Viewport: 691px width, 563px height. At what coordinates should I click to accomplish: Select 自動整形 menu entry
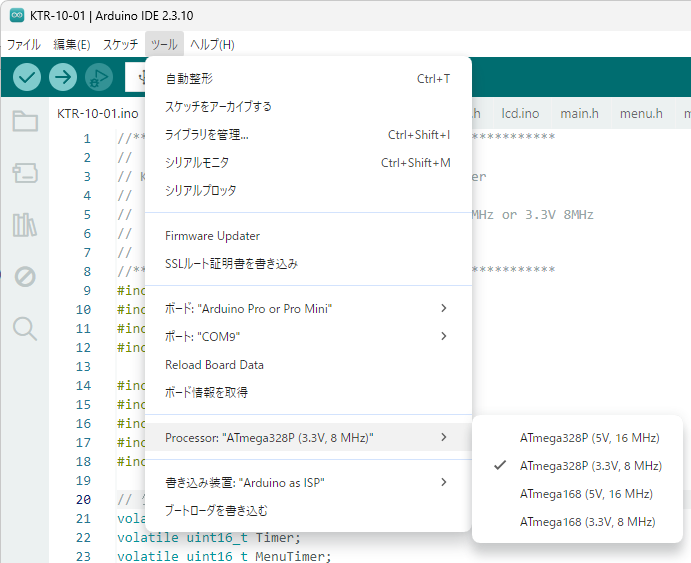click(308, 79)
